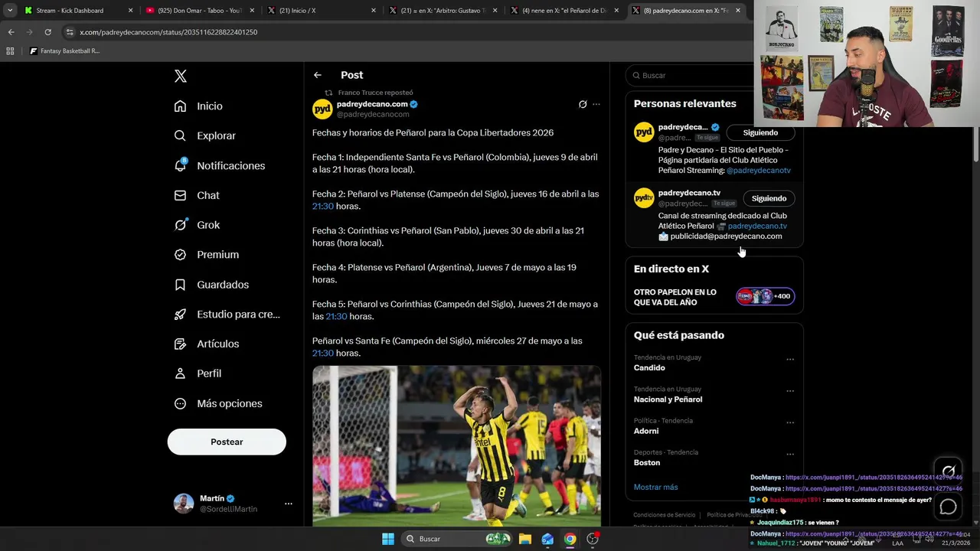Select the Boston trending topic
This screenshot has width=980, height=551.
coord(647,463)
